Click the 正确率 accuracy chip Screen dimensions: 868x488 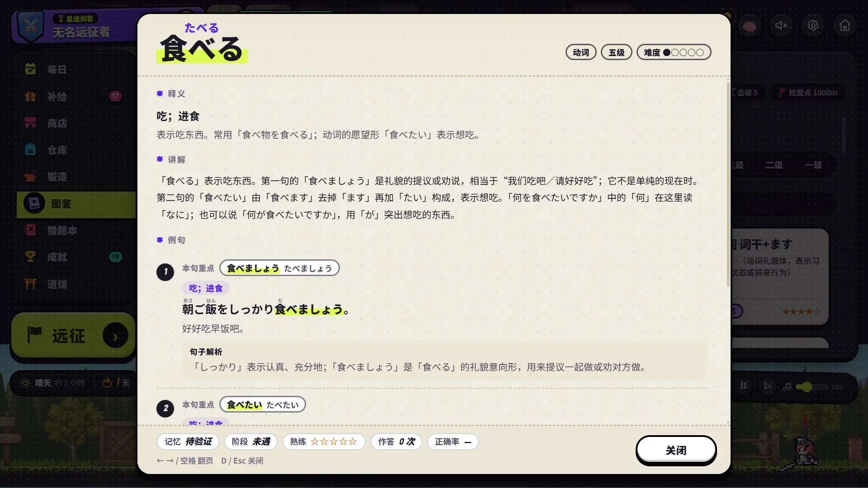453,441
